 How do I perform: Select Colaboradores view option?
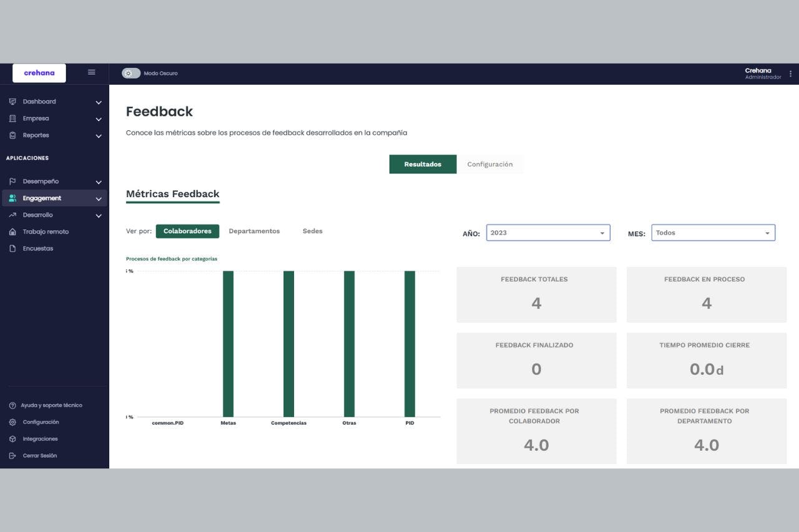(187, 231)
